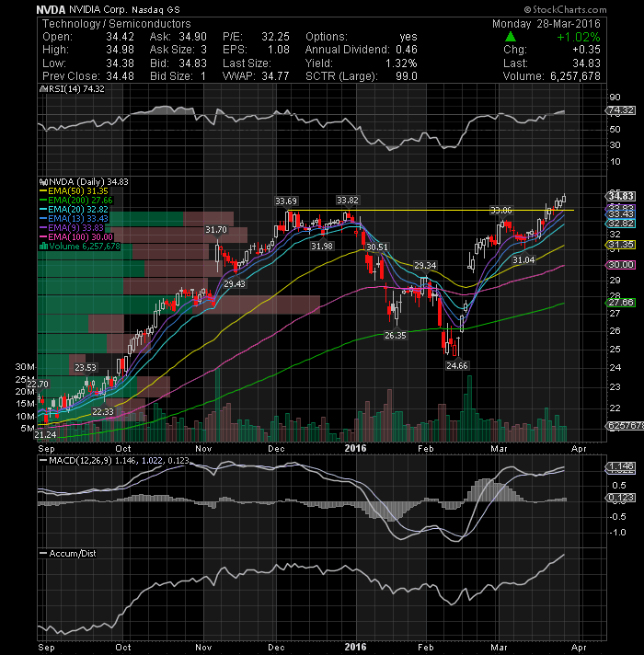The width and height of the screenshot is (644, 655).
Task: Click the 24.66 February low annotation
Action: pyautogui.click(x=457, y=365)
